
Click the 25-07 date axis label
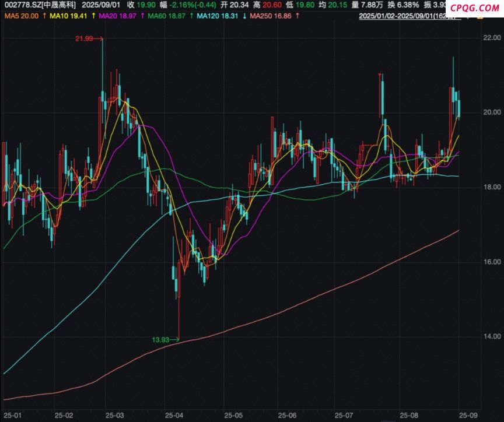click(343, 415)
